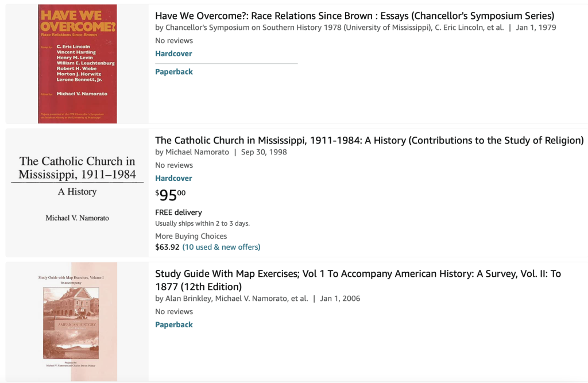Screen dimensions: 588x383
Task: Open the Study Guide With Map Exercises title
Action: pos(358,280)
